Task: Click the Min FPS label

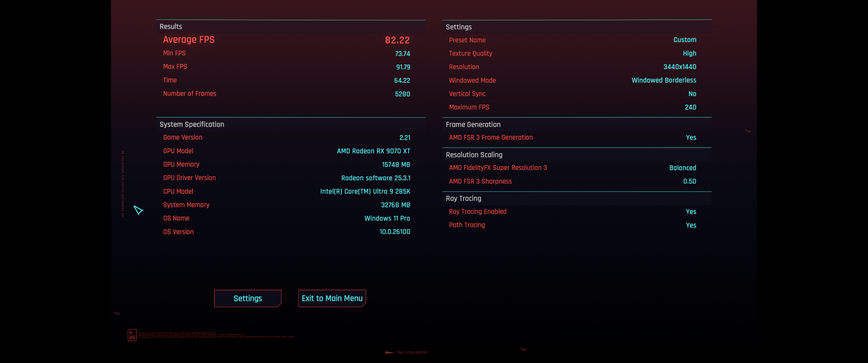Action: click(x=174, y=53)
